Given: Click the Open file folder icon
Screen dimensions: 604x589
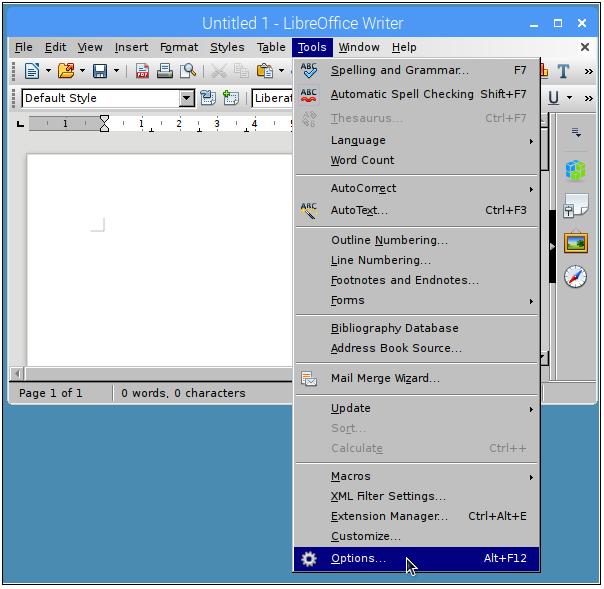Looking at the screenshot, I should click(x=66, y=71).
